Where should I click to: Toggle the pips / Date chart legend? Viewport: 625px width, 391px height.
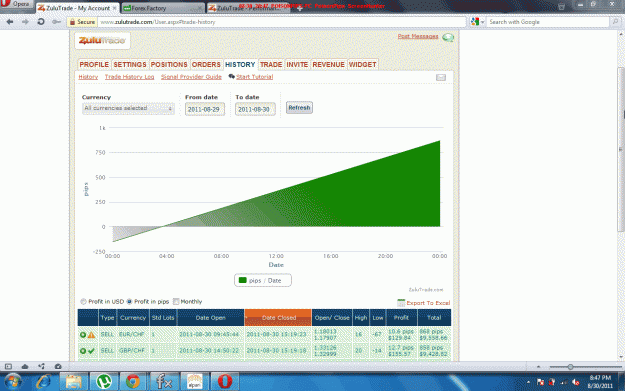point(263,280)
